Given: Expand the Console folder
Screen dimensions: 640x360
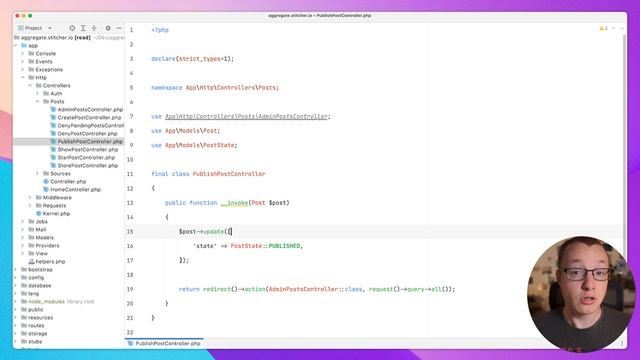Looking at the screenshot, I should [23, 53].
